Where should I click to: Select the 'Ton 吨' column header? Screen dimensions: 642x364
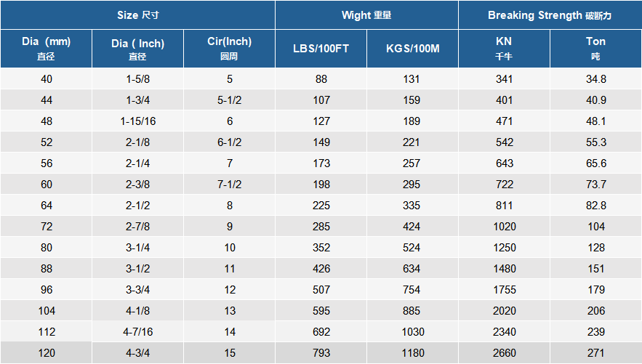tap(595, 48)
